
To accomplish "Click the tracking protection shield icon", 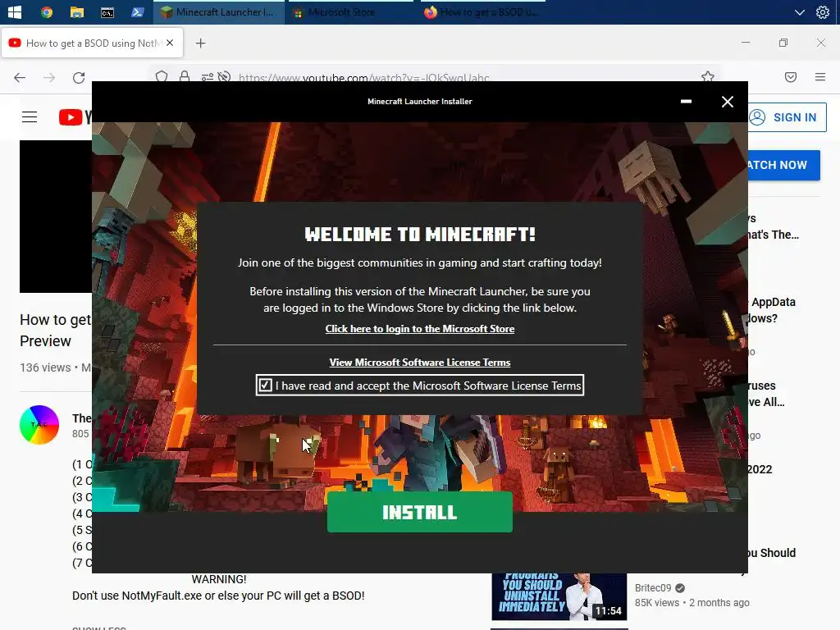I will click(x=162, y=76).
